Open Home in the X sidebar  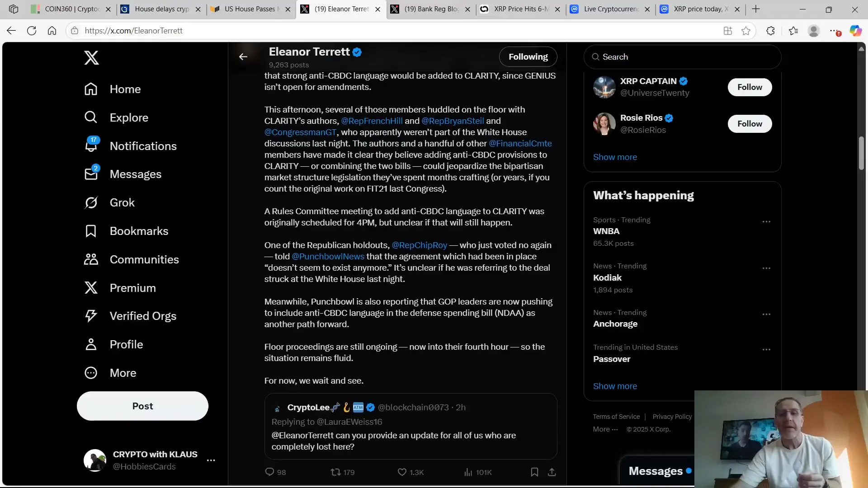pos(113,89)
